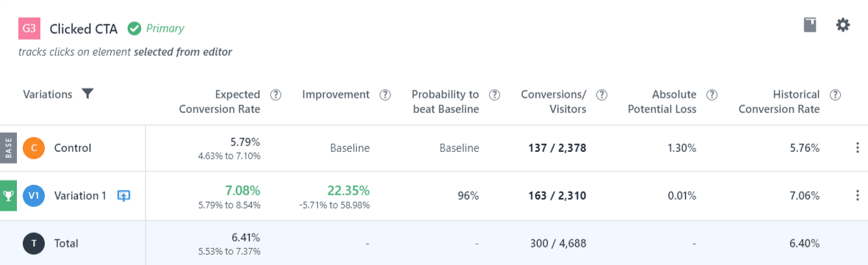868x265 pixels.
Task: Click the green trophy winner badge
Action: click(8, 195)
